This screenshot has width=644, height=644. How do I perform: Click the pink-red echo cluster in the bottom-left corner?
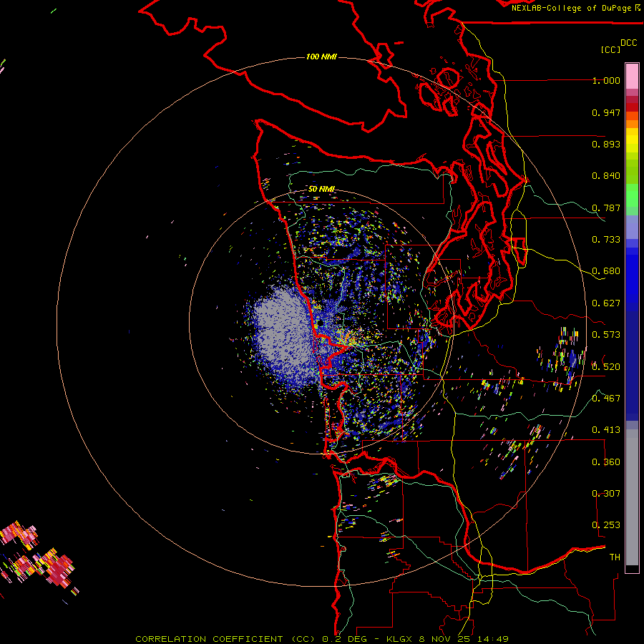pos(37,557)
